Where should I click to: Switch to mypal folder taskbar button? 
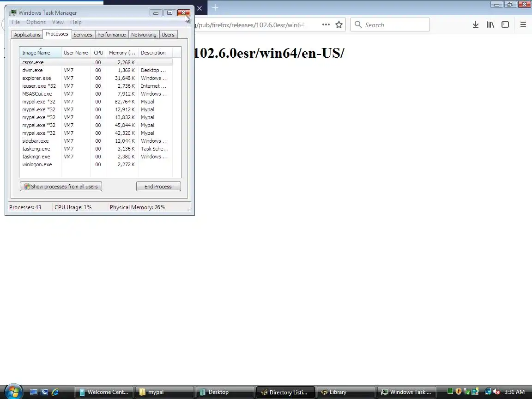(x=164, y=392)
